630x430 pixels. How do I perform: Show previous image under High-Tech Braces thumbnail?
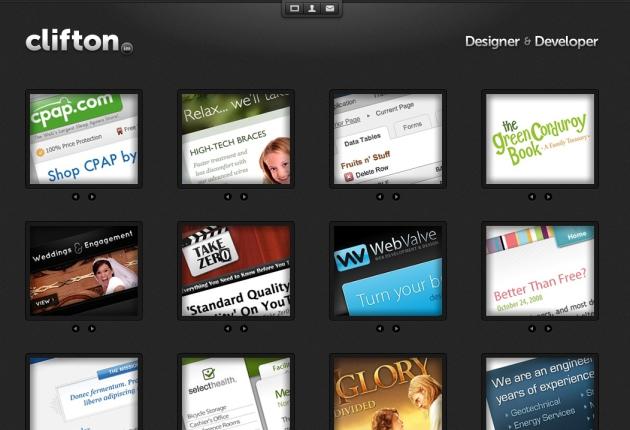click(228, 197)
